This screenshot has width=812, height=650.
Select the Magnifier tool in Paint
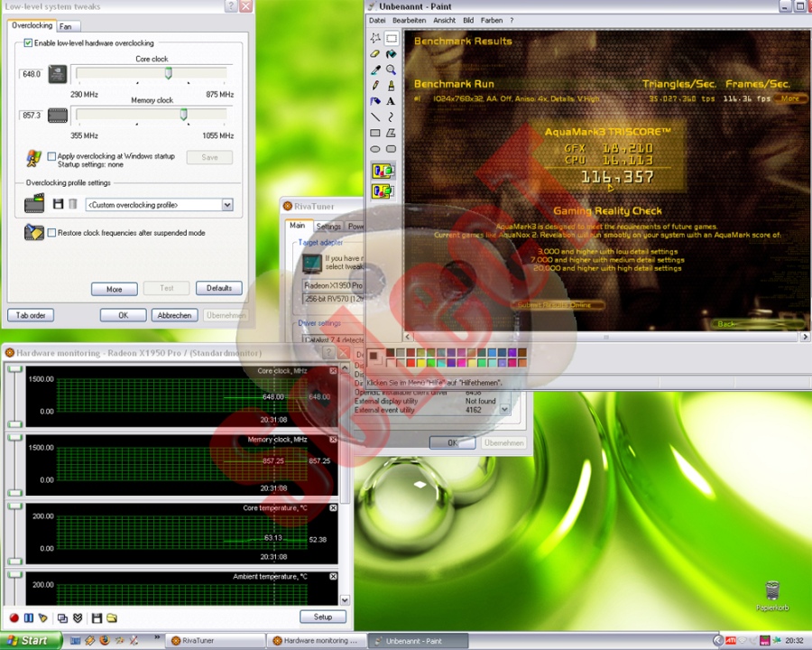392,70
